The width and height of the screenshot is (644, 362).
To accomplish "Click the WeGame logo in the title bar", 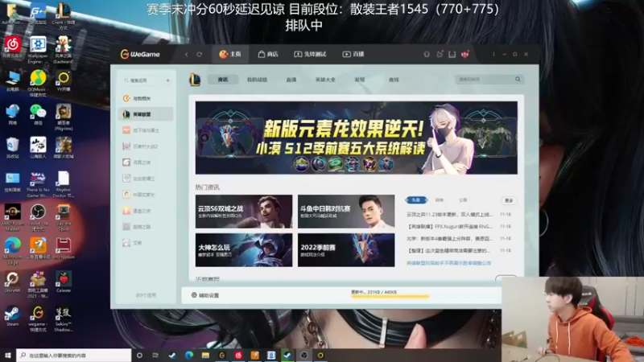I will [140, 54].
